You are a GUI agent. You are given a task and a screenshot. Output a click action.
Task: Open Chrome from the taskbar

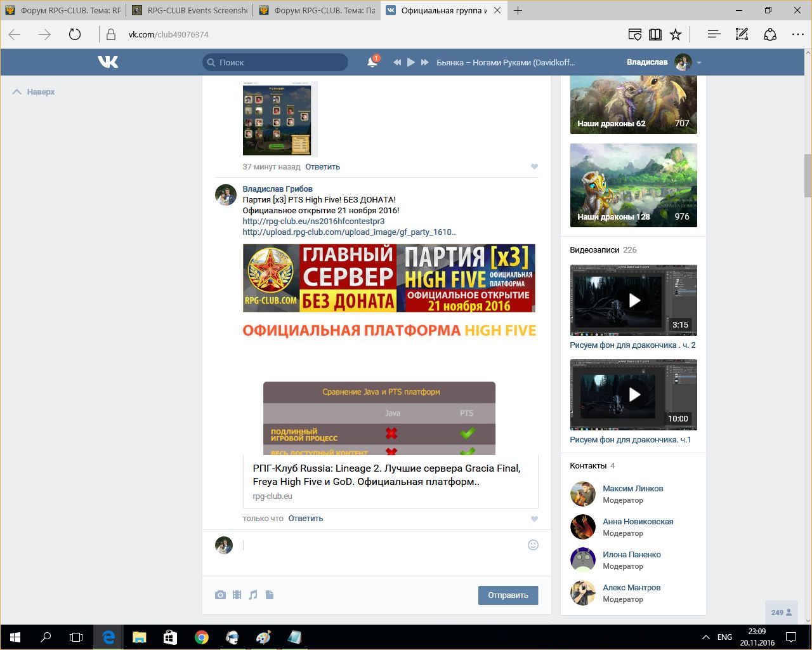tap(202, 637)
